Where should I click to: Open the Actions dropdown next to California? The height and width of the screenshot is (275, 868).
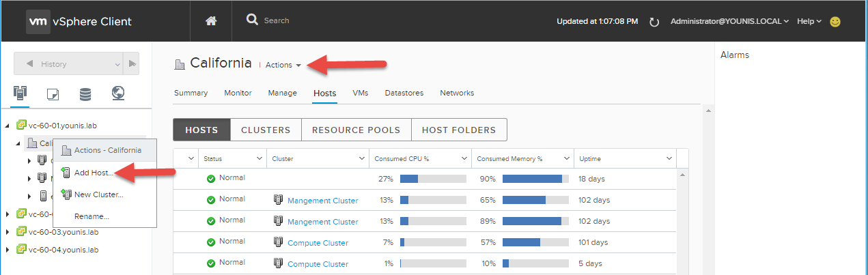point(283,65)
